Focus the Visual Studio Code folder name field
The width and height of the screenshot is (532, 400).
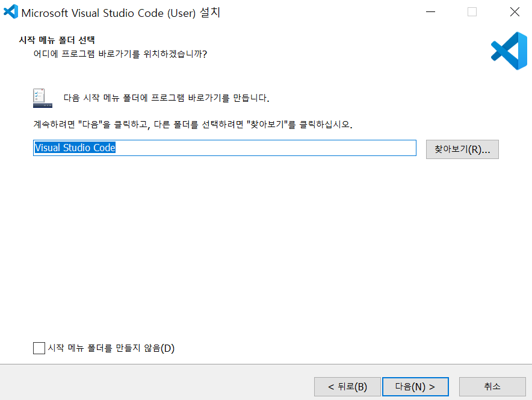click(x=224, y=148)
